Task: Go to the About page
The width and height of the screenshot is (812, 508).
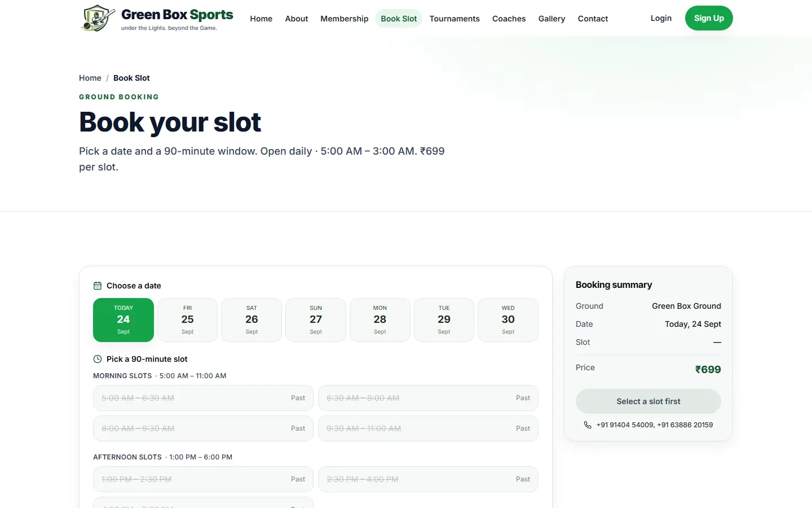Action: 297,19
